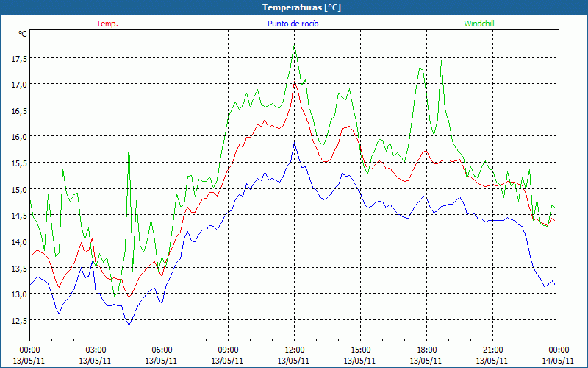Click the 09:00 time axis label

228,350
